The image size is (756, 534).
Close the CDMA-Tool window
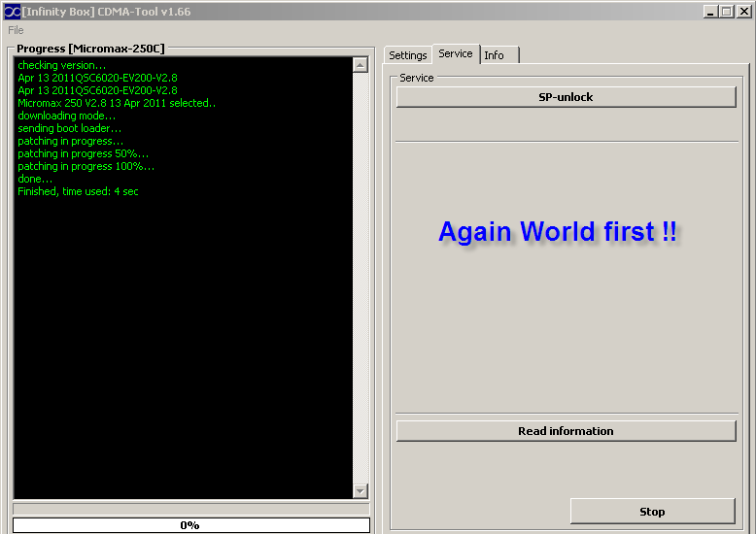(744, 12)
